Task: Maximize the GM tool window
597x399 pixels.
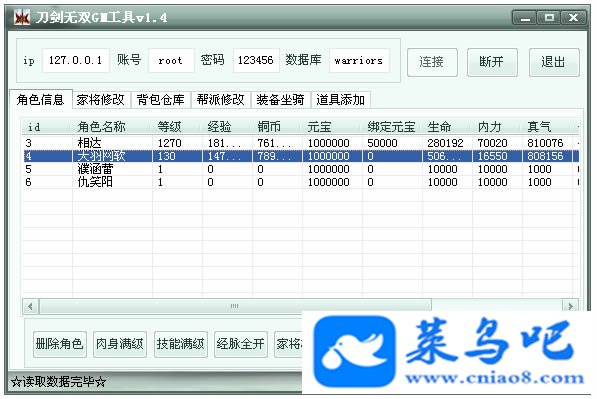Action: coord(549,18)
